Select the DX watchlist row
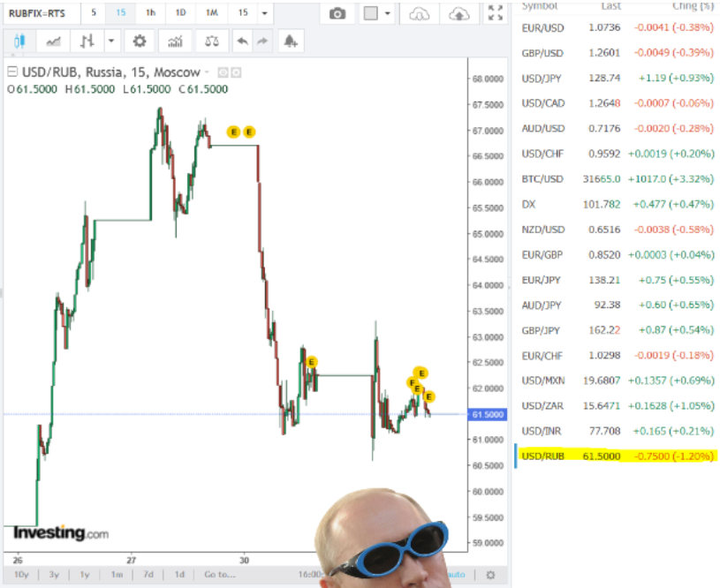The width and height of the screenshot is (720, 588). coord(617,204)
